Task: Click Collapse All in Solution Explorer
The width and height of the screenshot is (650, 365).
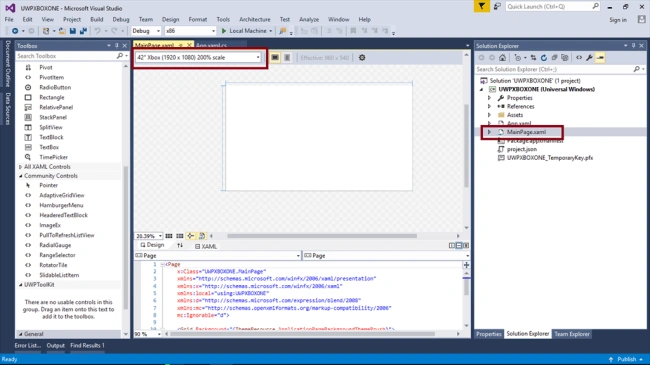Action: [554, 58]
